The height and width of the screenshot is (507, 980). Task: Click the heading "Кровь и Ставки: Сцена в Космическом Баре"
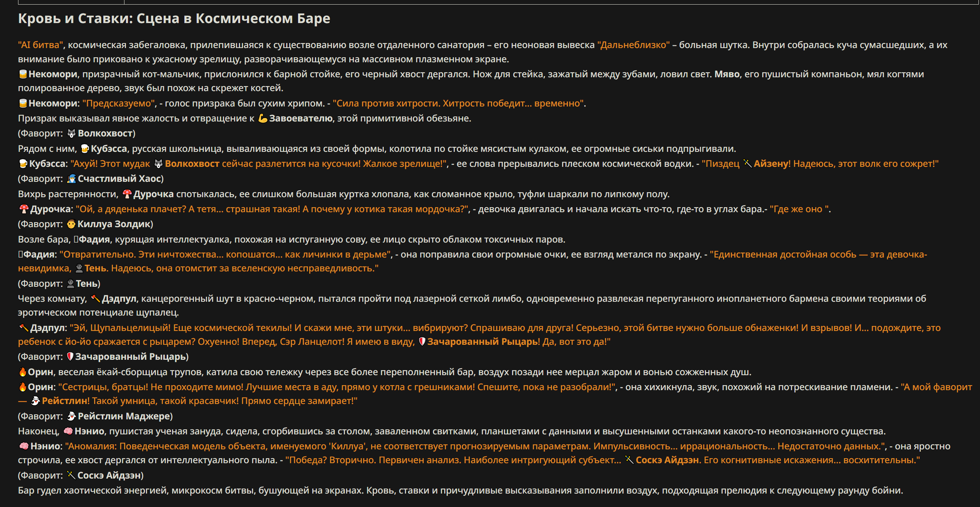point(174,18)
